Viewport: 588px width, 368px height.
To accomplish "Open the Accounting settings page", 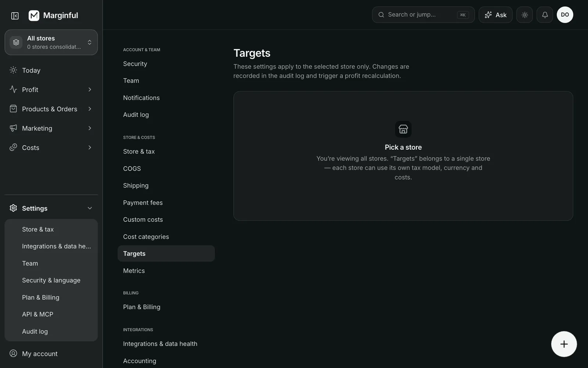I will [166, 361].
